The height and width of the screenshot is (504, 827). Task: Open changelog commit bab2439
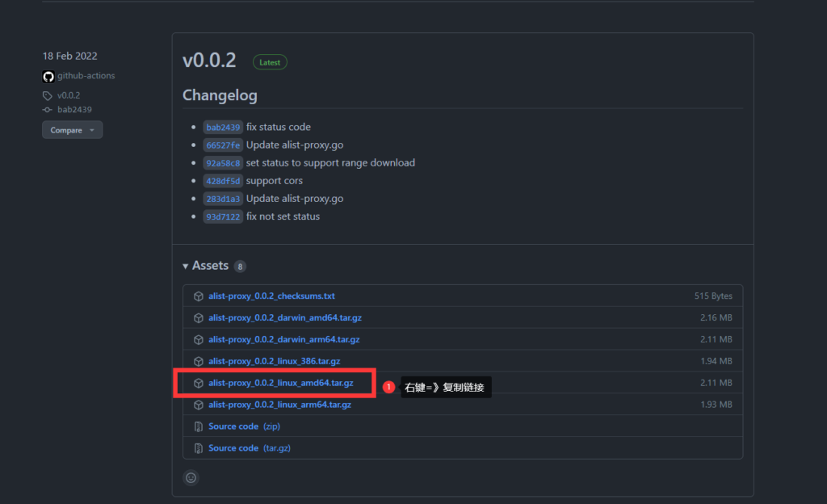click(223, 127)
